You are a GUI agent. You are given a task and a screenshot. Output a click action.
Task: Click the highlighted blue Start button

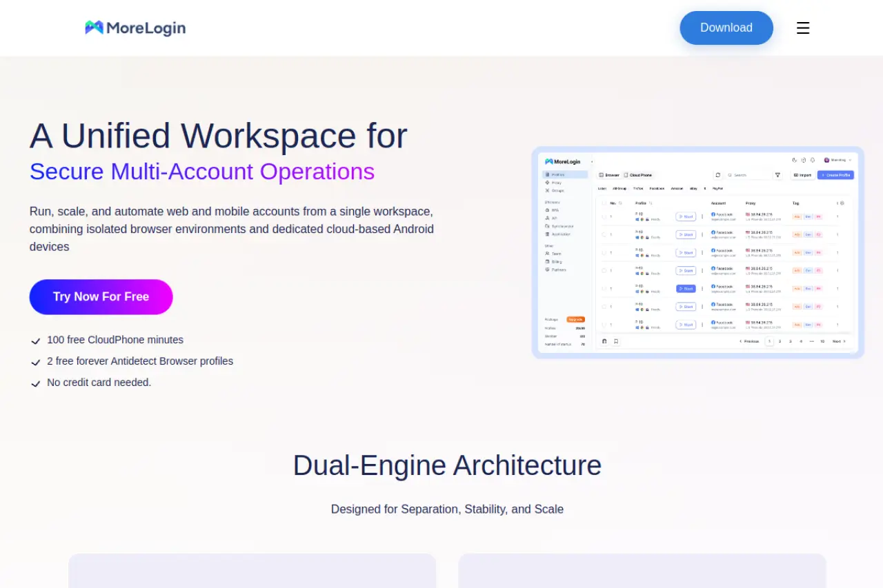(x=686, y=289)
